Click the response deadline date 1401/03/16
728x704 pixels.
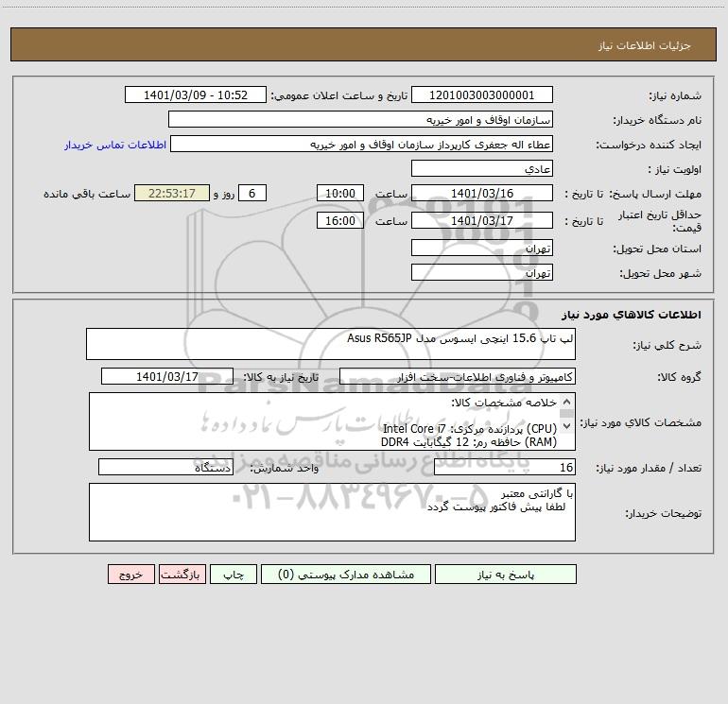pyautogui.click(x=482, y=193)
